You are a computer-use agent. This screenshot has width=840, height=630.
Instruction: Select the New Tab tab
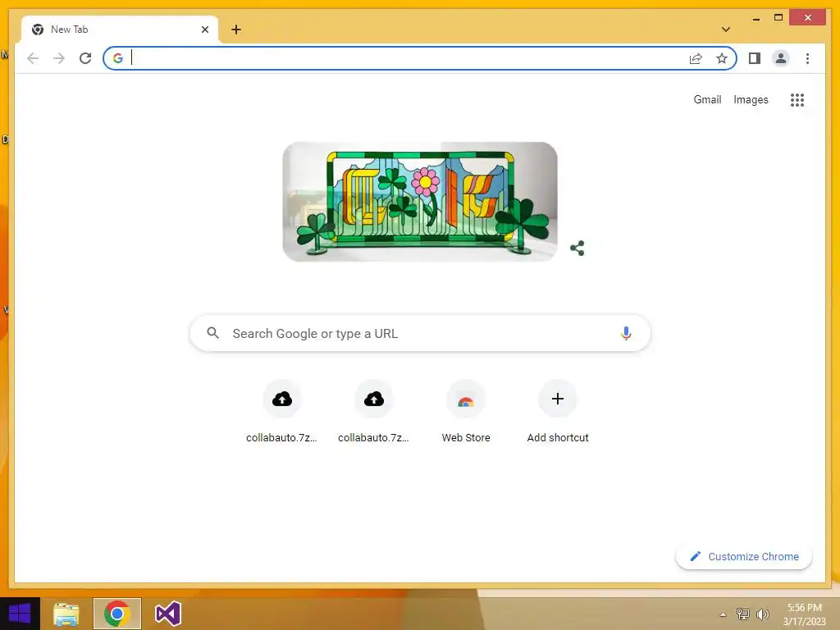click(x=119, y=30)
